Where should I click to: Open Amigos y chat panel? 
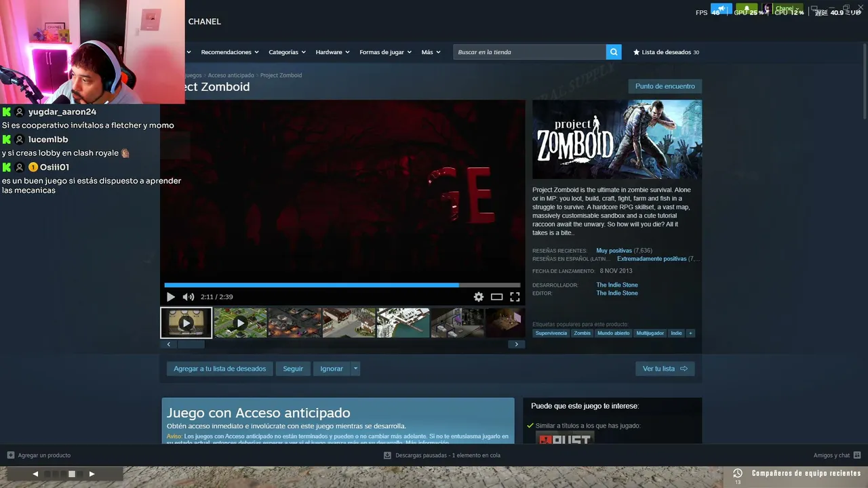click(x=831, y=455)
